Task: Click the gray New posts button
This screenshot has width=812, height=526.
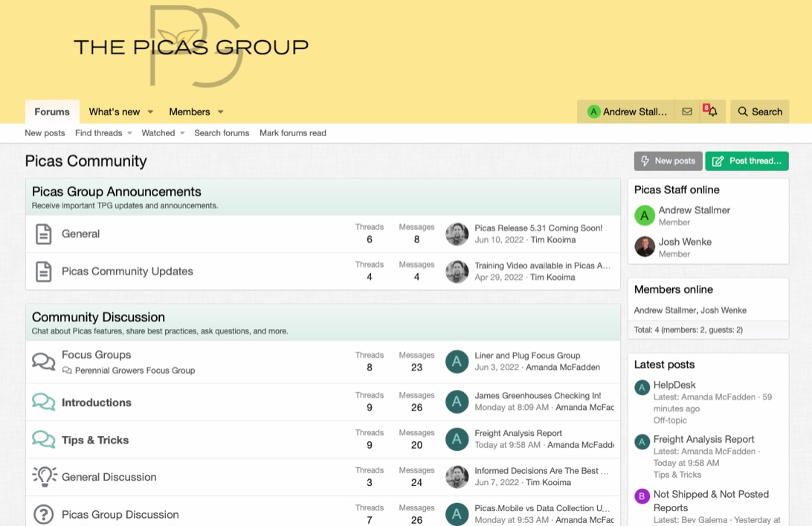Action: (x=668, y=161)
